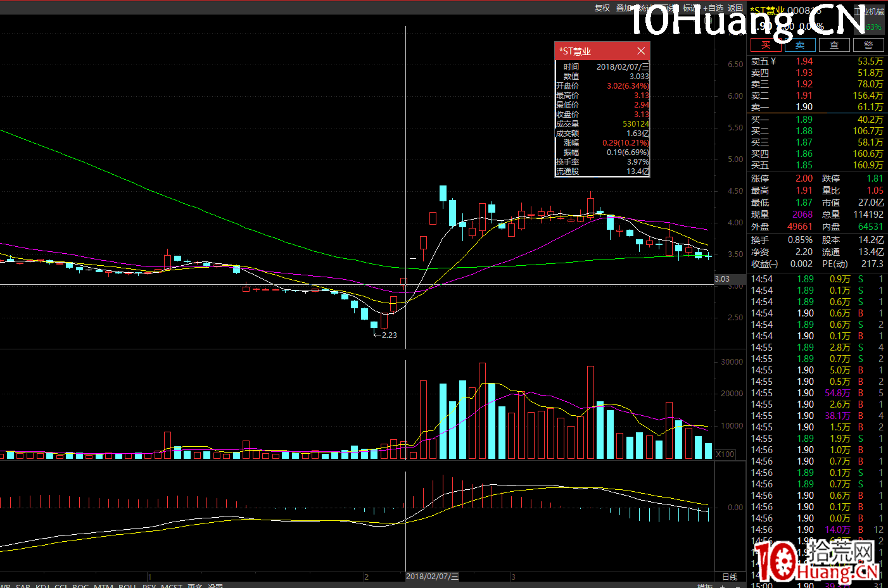Select the 卖四 ask row at 1.93
Viewport: 888px width, 588px height.
click(x=817, y=73)
